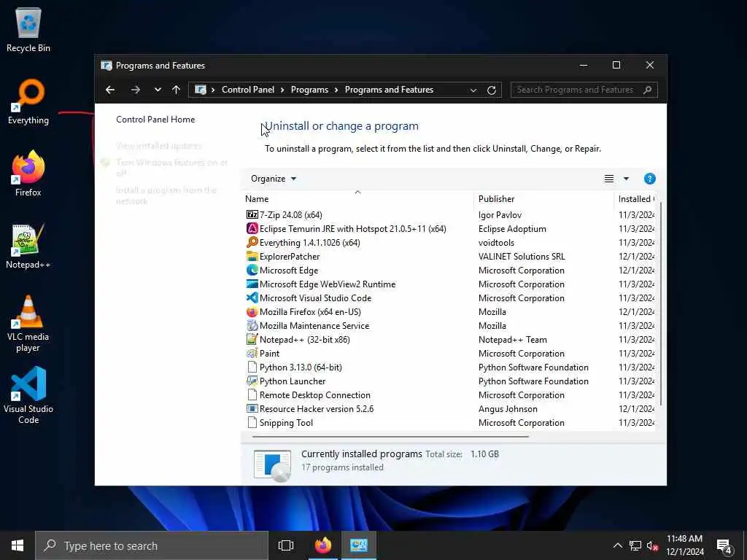Click the Control Panel breadcrumb
747x560 pixels.
pos(248,90)
